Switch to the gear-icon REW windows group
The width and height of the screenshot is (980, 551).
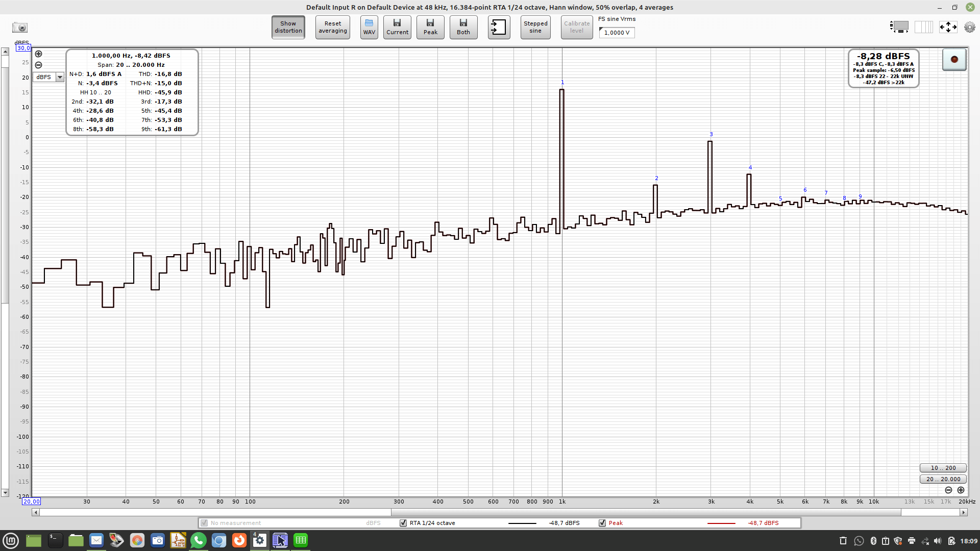259,540
